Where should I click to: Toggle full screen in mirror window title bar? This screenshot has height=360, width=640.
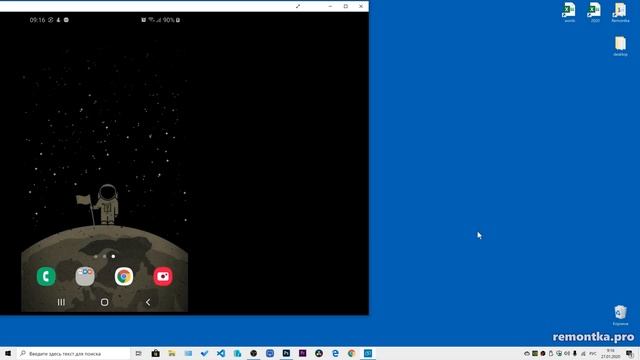[x=298, y=6]
